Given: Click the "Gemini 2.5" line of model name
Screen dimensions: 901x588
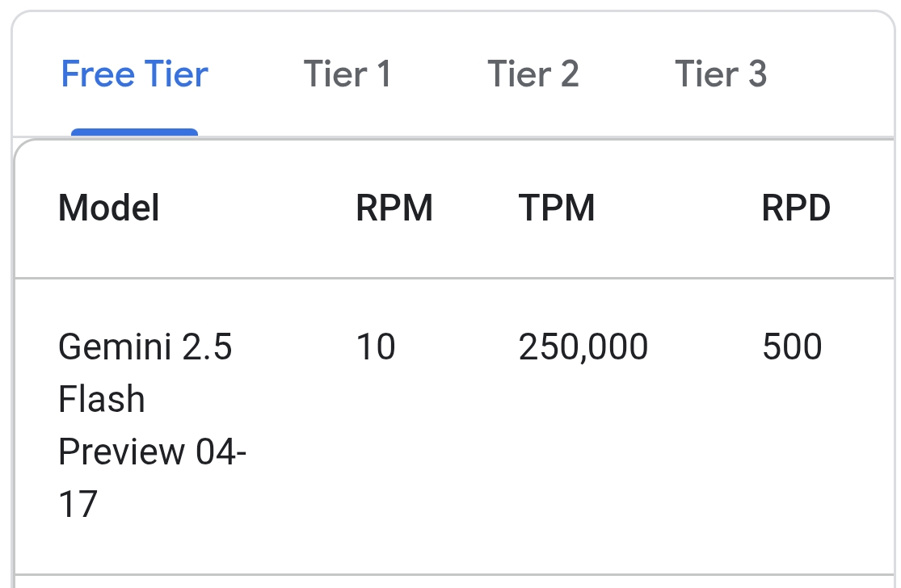Looking at the screenshot, I should click(x=145, y=346).
